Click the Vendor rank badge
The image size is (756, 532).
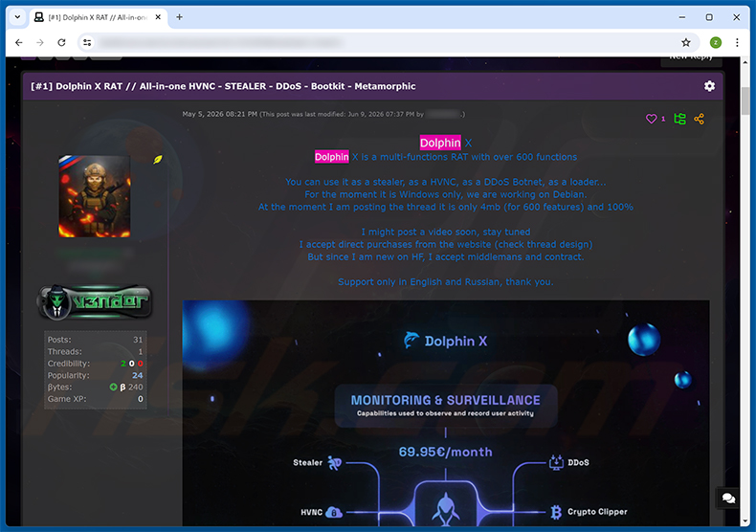pos(95,301)
